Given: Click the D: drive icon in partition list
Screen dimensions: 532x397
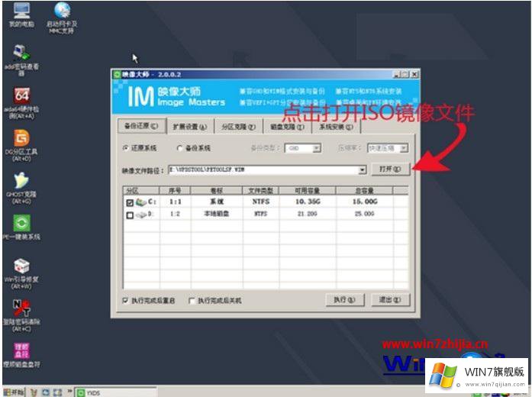Looking at the screenshot, I should [x=140, y=215].
